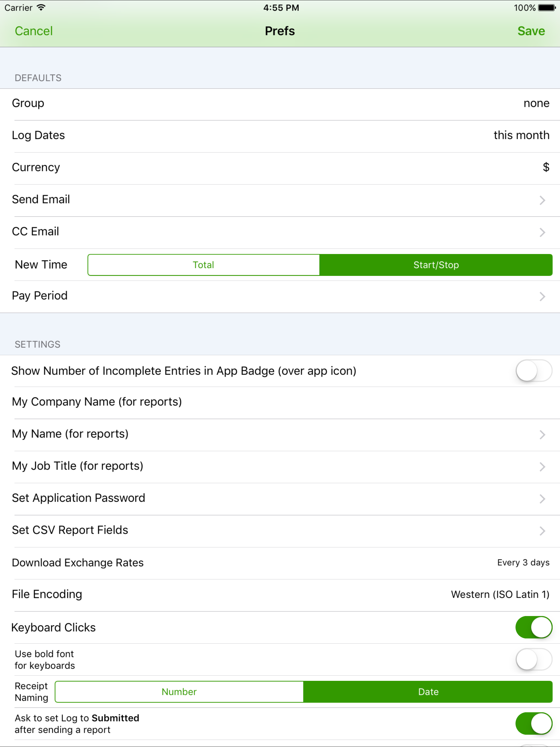This screenshot has width=560, height=747.
Task: Turn off Keyboard Clicks switch
Action: pyautogui.click(x=534, y=628)
